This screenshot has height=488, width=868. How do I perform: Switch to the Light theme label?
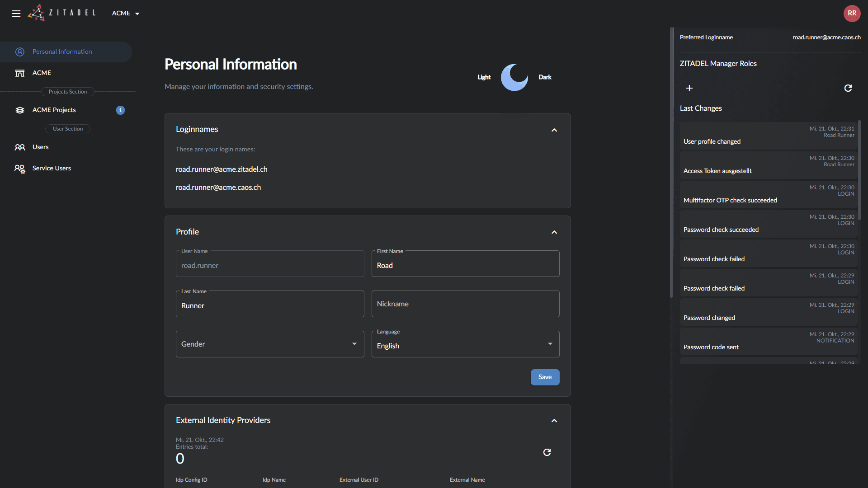[484, 77]
